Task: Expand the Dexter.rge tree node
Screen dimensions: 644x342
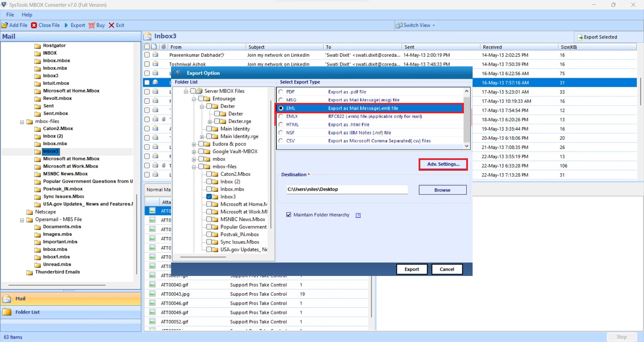Action: (x=210, y=121)
